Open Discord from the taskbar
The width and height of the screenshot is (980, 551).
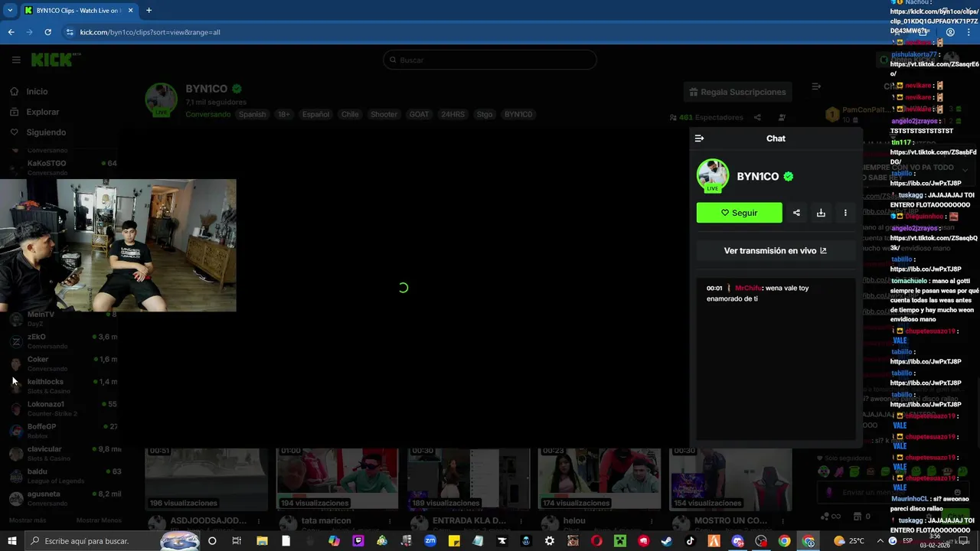[x=737, y=541]
